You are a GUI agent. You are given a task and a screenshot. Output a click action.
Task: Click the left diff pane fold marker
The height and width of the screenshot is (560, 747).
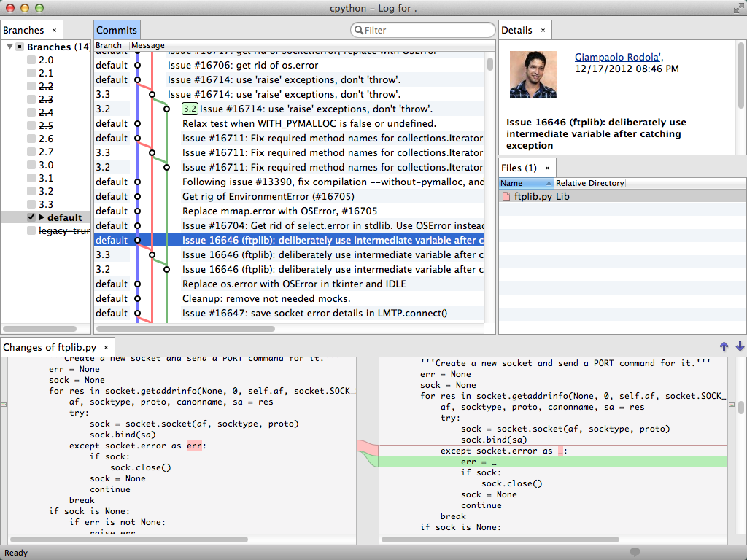[4, 405]
